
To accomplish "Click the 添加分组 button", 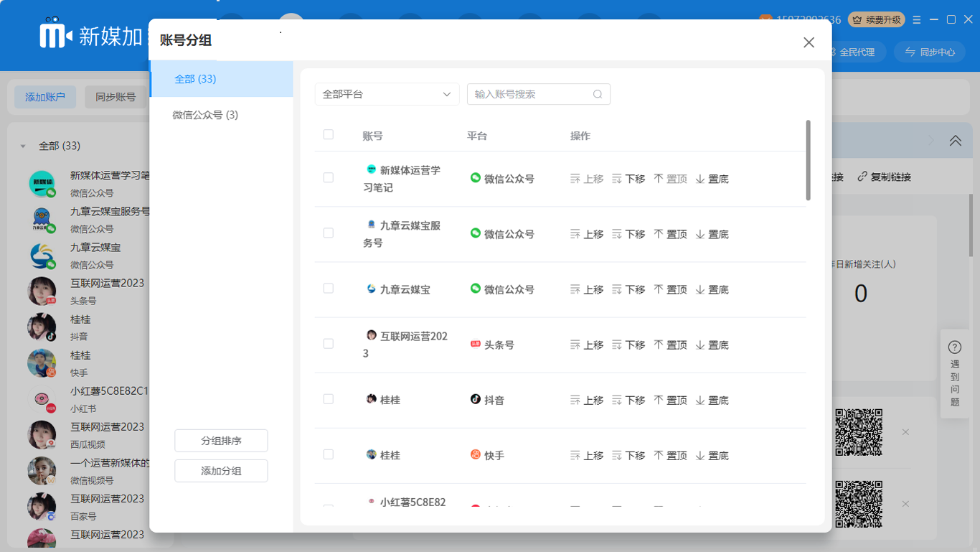I will coord(221,471).
